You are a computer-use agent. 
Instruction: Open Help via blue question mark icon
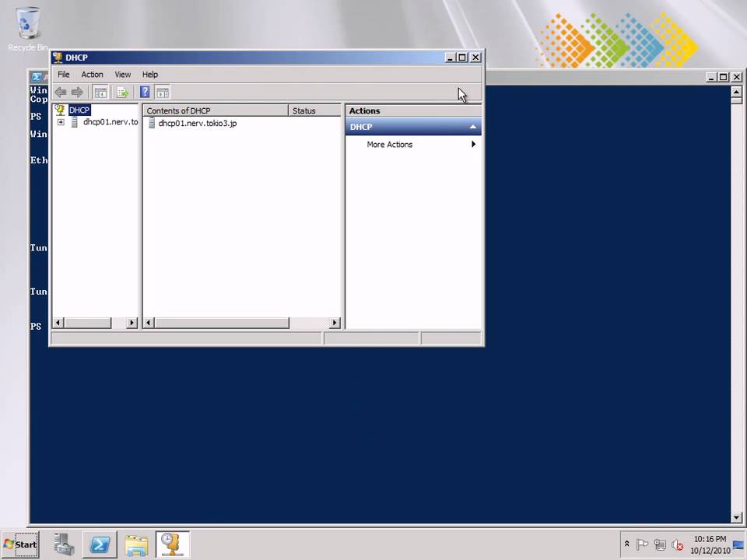pyautogui.click(x=145, y=92)
